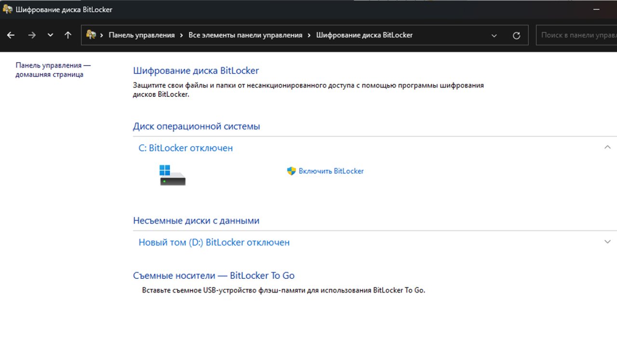Go up one level with up arrow
This screenshot has height=364, width=617.
pos(68,35)
